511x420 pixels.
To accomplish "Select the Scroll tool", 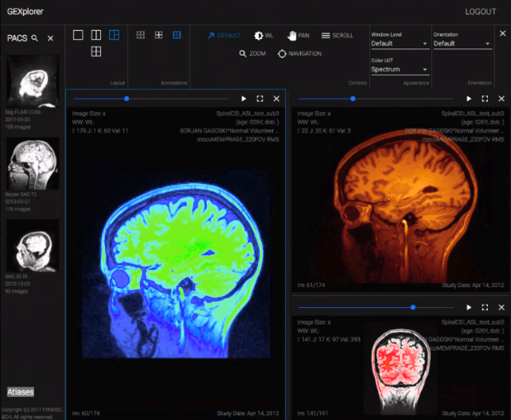I will [x=337, y=36].
